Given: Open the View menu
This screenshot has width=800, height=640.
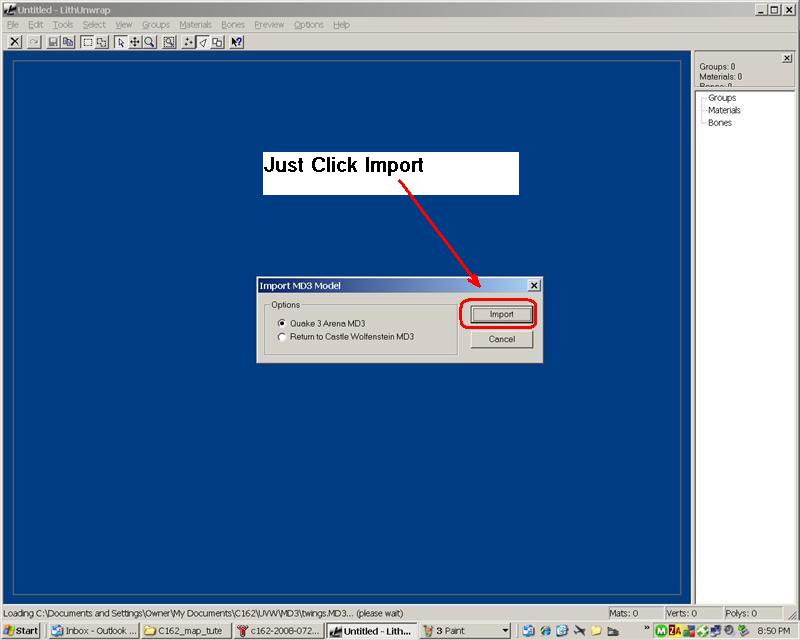Looking at the screenshot, I should (x=123, y=24).
